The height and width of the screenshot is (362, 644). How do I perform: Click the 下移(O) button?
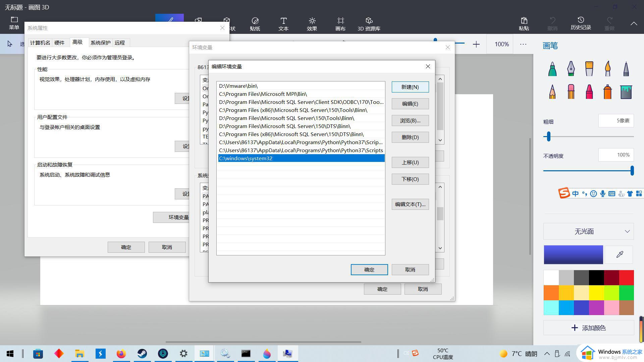click(x=410, y=179)
